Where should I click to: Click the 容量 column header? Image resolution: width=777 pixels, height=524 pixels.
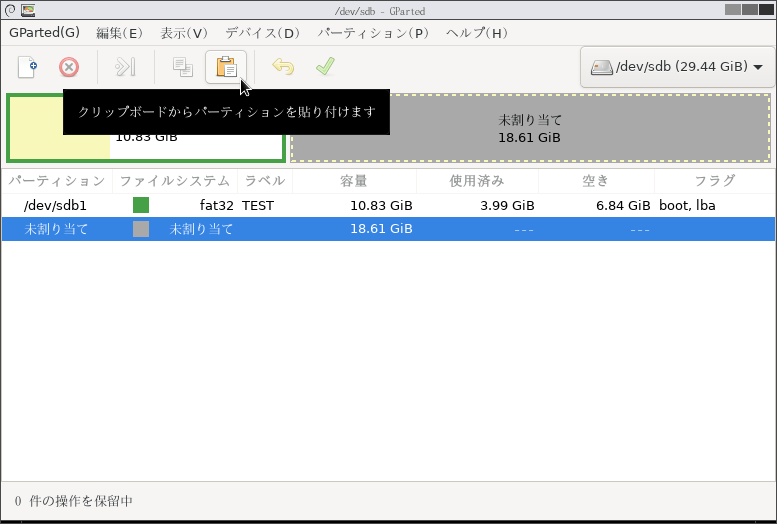[354, 181]
